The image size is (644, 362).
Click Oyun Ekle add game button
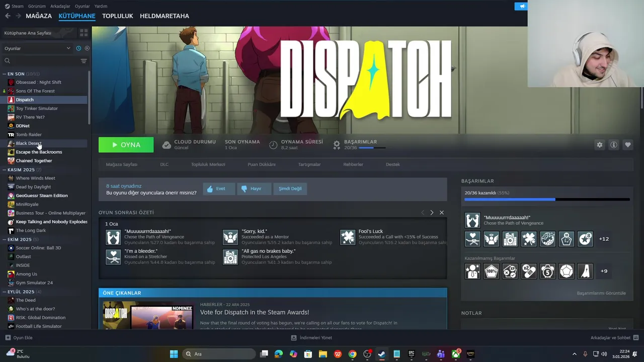click(19, 338)
